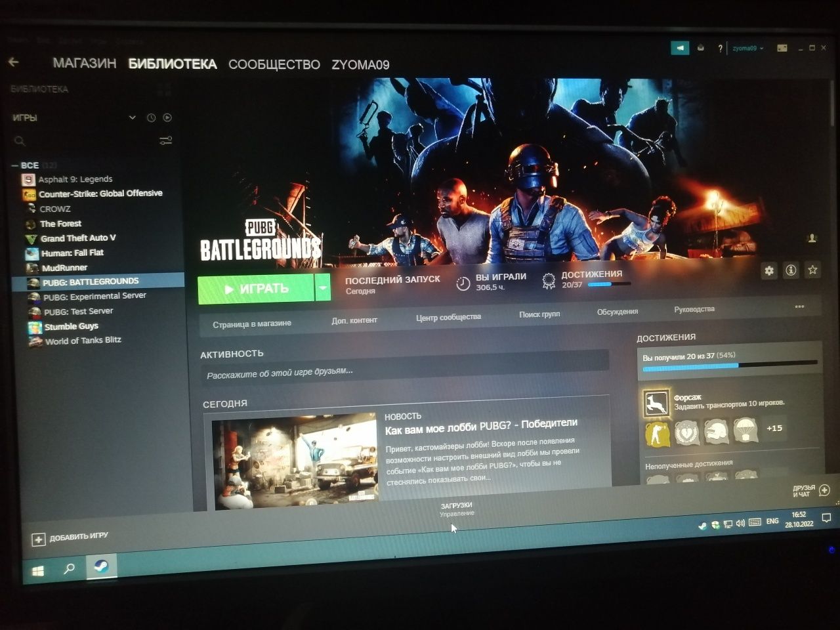Click the Steam taskbar app icon
Image resolution: width=840 pixels, height=630 pixels.
(101, 566)
